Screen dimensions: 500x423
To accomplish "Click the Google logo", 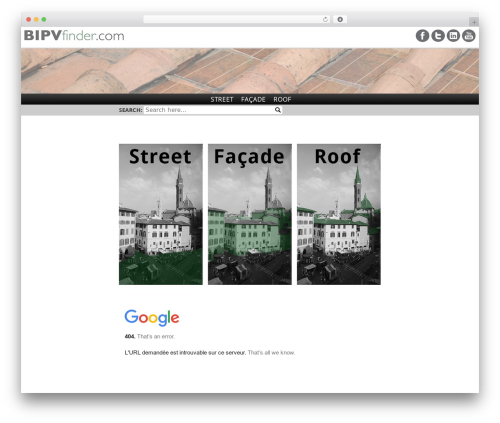I will click(152, 317).
